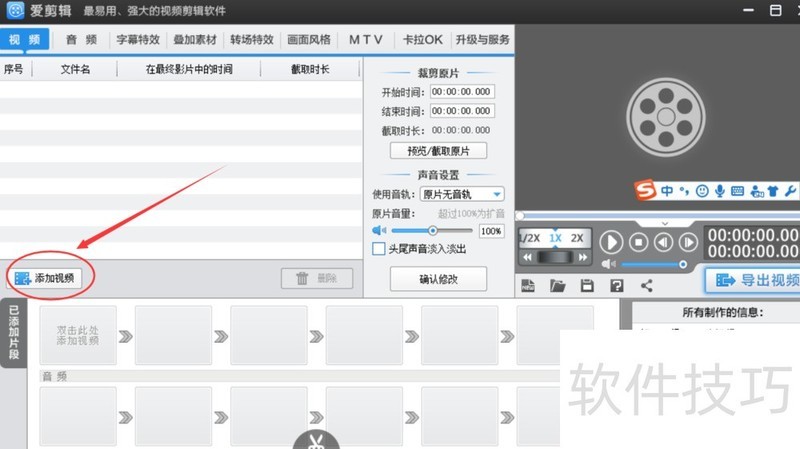
Task: Open the 升级与服务 tab
Action: point(482,40)
